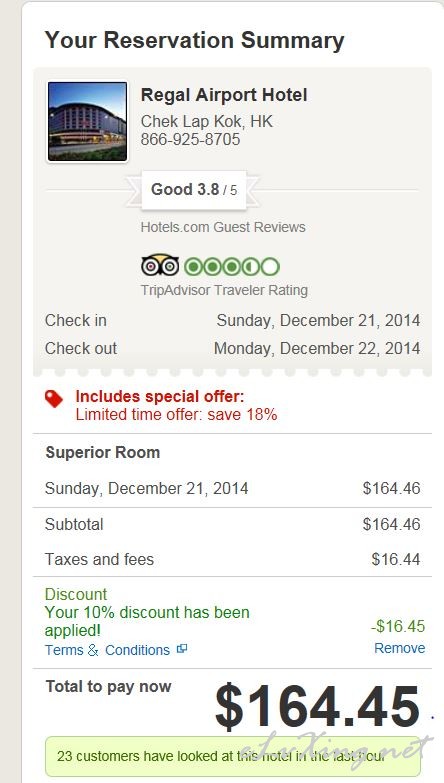Click the 23 customers have looked notification banner
The width and height of the screenshot is (444, 783).
pos(233,756)
